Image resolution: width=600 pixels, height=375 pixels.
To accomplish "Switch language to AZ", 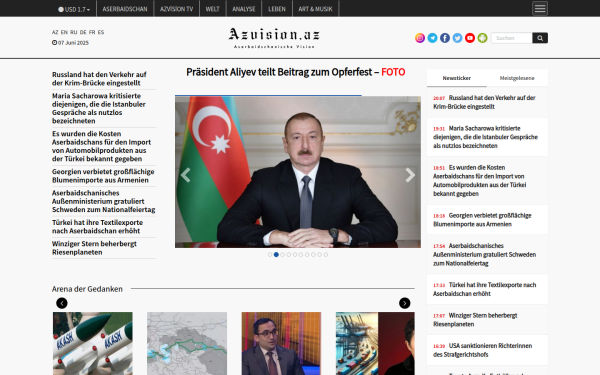I will (55, 32).
